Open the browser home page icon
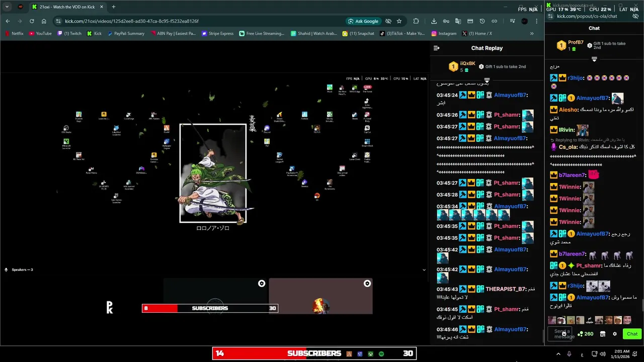This screenshot has height=362, width=644. [44, 21]
